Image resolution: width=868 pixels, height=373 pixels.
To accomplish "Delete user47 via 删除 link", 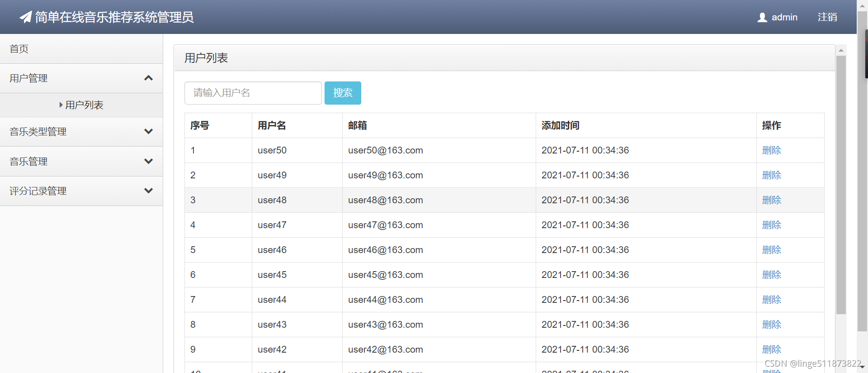I will [772, 225].
